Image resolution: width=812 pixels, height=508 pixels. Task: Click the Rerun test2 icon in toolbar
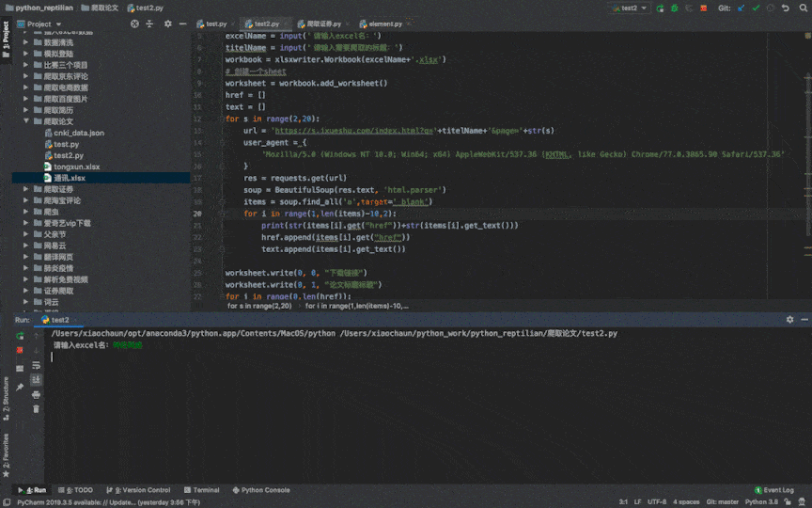pos(660,8)
